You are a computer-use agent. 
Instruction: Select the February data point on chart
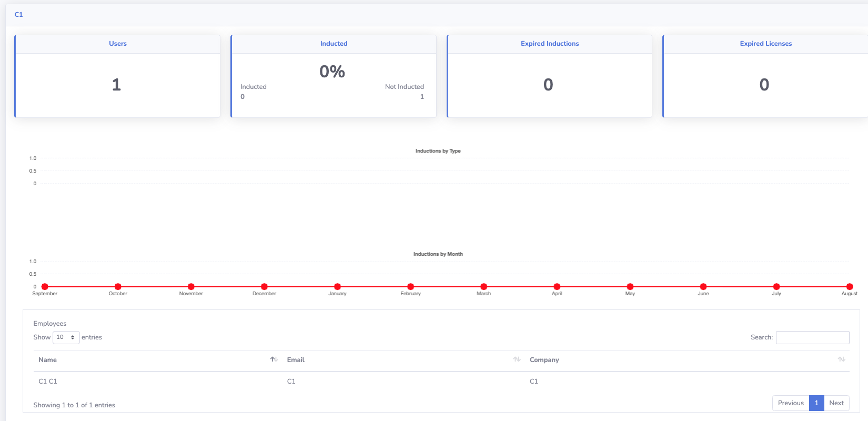pyautogui.click(x=410, y=287)
